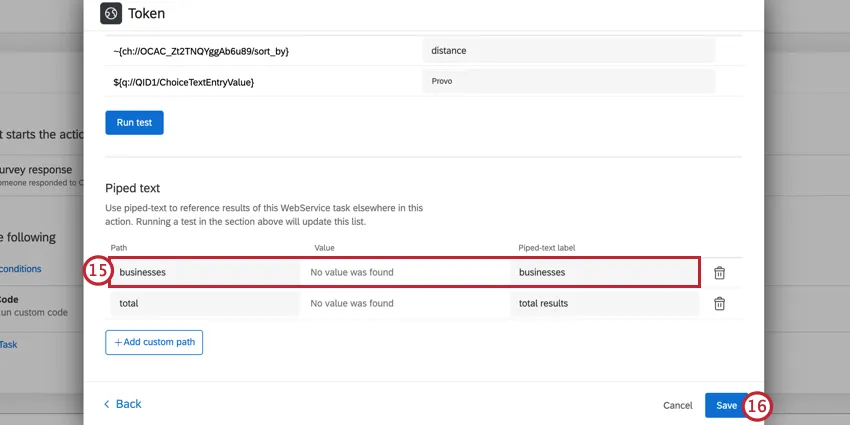Click the distance value field
850x425 pixels.
(568, 50)
